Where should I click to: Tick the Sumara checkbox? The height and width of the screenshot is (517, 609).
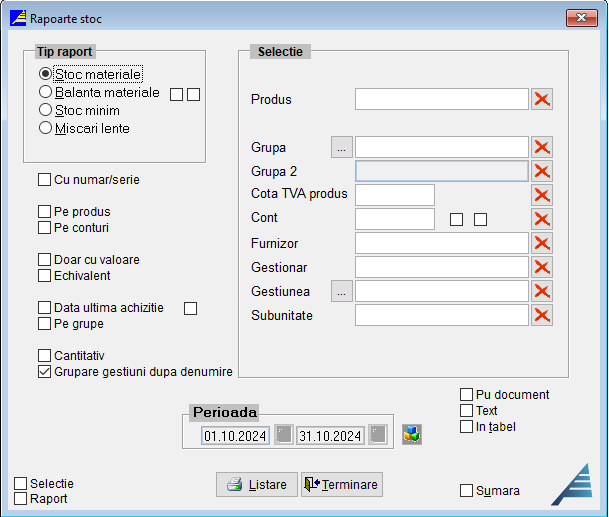click(x=466, y=491)
